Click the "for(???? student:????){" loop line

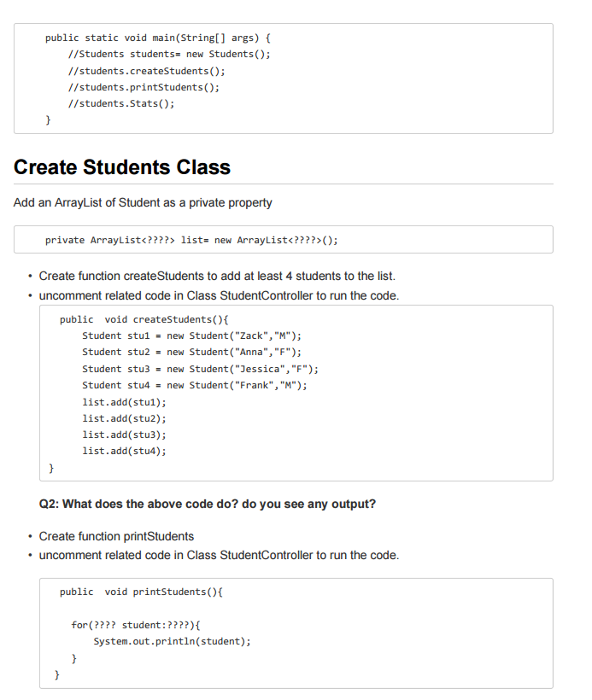point(136,625)
